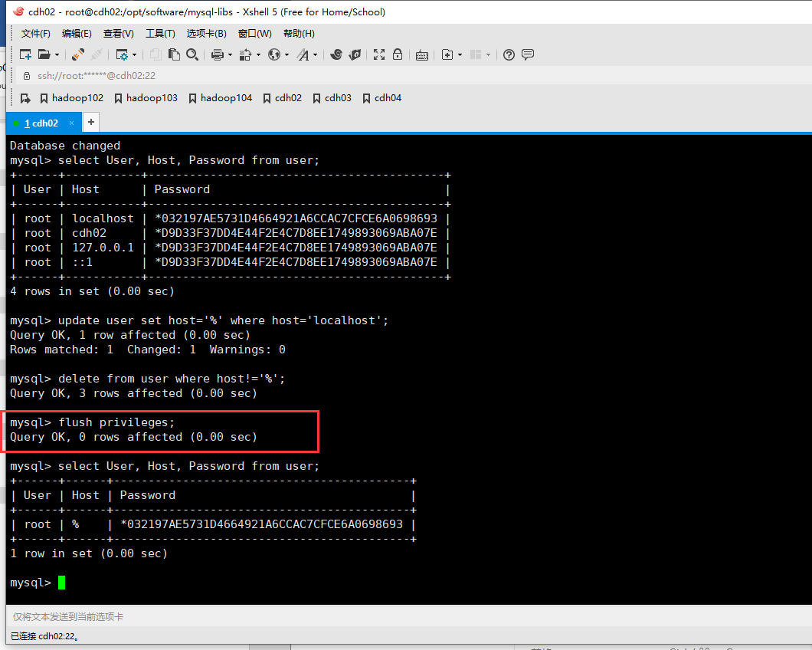This screenshot has height=650, width=812.
Task: Toggle Full Screen icon
Action: [379, 54]
